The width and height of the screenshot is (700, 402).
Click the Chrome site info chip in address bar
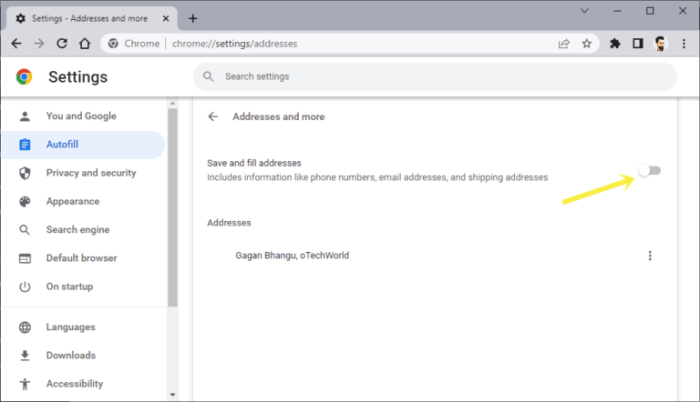(134, 44)
